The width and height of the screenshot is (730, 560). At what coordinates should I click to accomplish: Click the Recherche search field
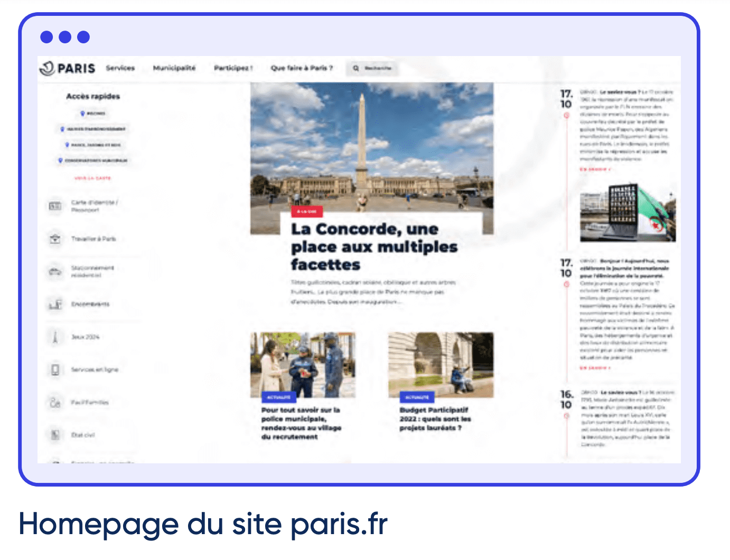coord(372,68)
